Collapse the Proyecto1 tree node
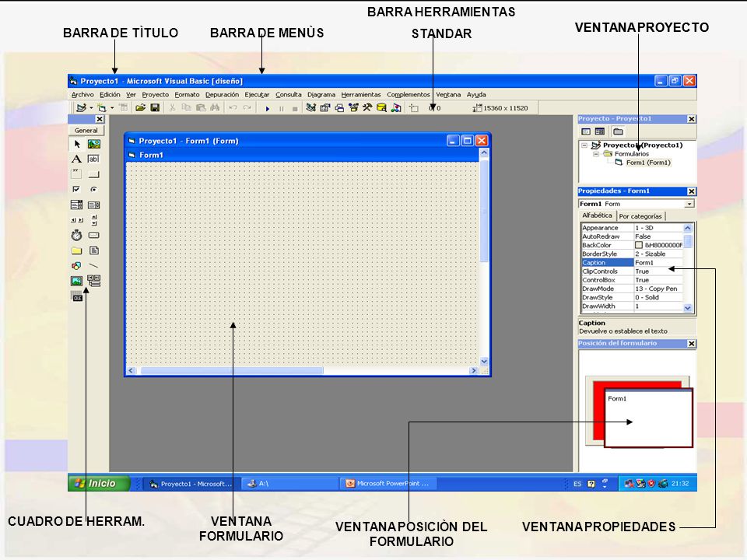The width and height of the screenshot is (747, 560). click(x=584, y=145)
